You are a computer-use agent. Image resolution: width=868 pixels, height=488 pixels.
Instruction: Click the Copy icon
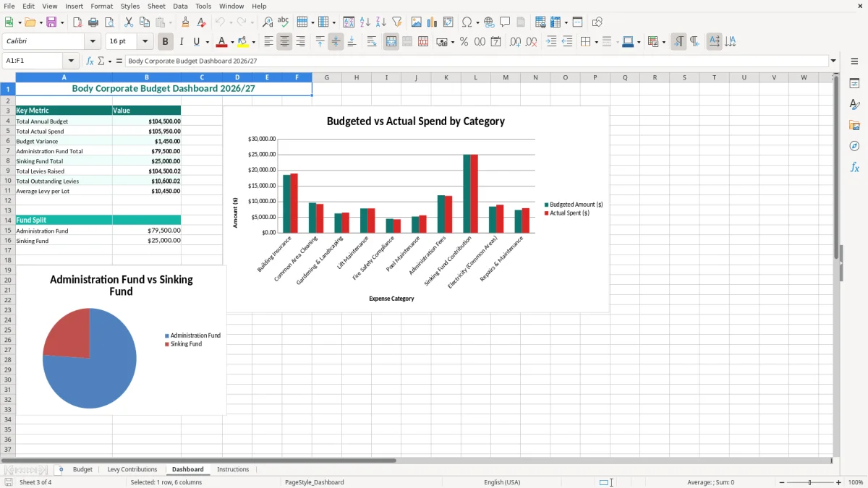point(145,22)
